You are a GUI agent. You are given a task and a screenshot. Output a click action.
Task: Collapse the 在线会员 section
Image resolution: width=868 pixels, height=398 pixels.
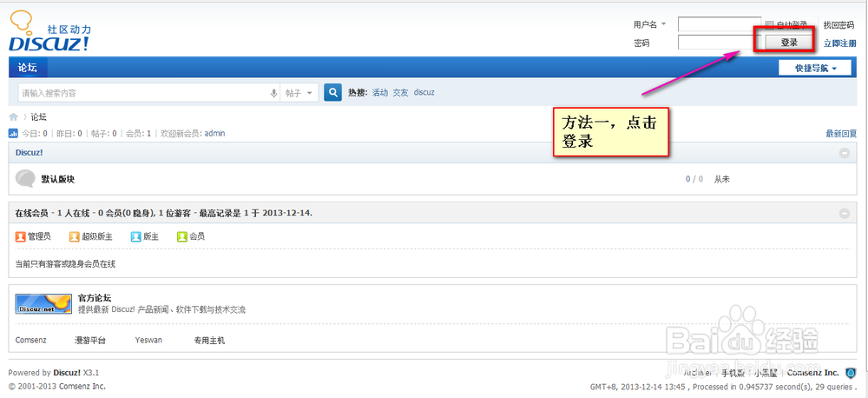(x=845, y=214)
